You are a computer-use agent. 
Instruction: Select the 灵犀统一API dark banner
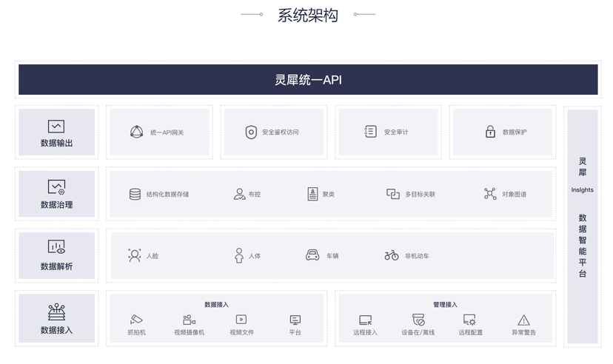(x=307, y=80)
